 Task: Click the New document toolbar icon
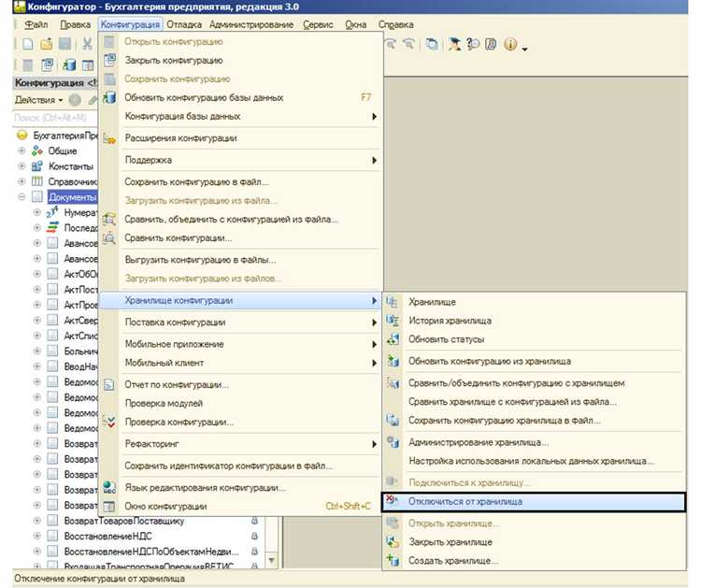28,44
